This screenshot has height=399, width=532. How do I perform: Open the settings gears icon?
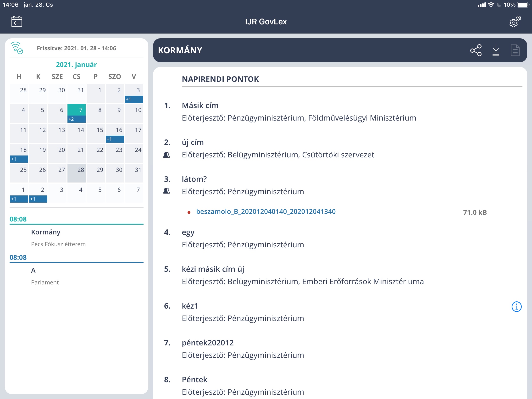[515, 22]
